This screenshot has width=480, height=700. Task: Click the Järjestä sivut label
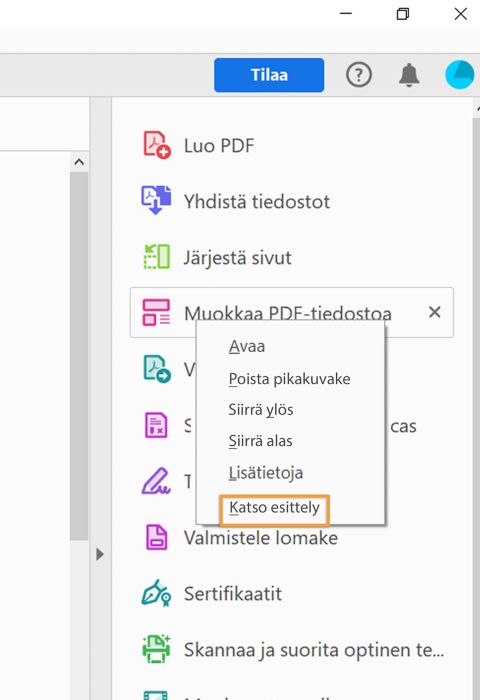pyautogui.click(x=238, y=258)
